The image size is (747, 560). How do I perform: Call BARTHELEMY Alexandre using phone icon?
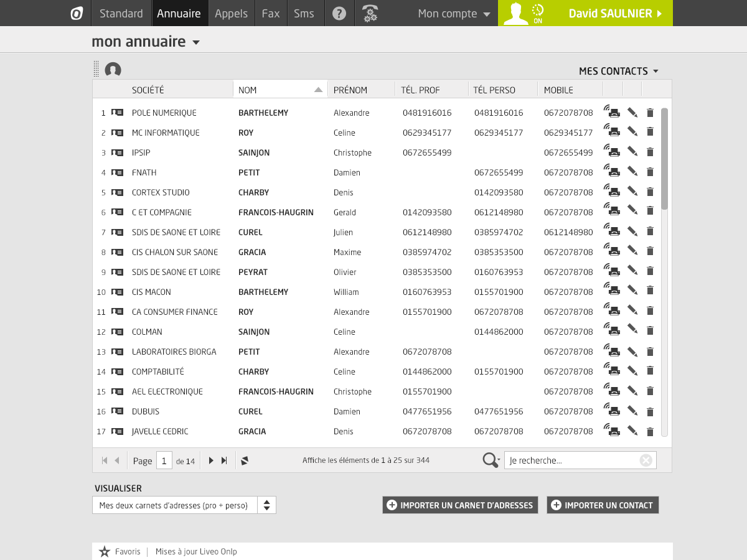pyautogui.click(x=612, y=112)
